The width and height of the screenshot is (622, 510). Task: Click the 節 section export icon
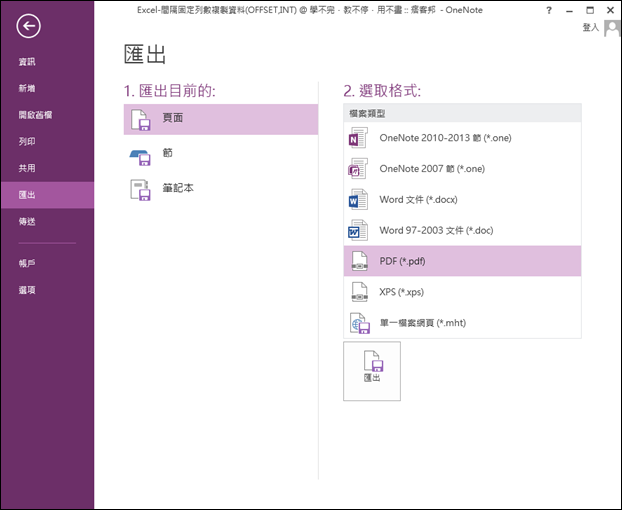point(140,157)
